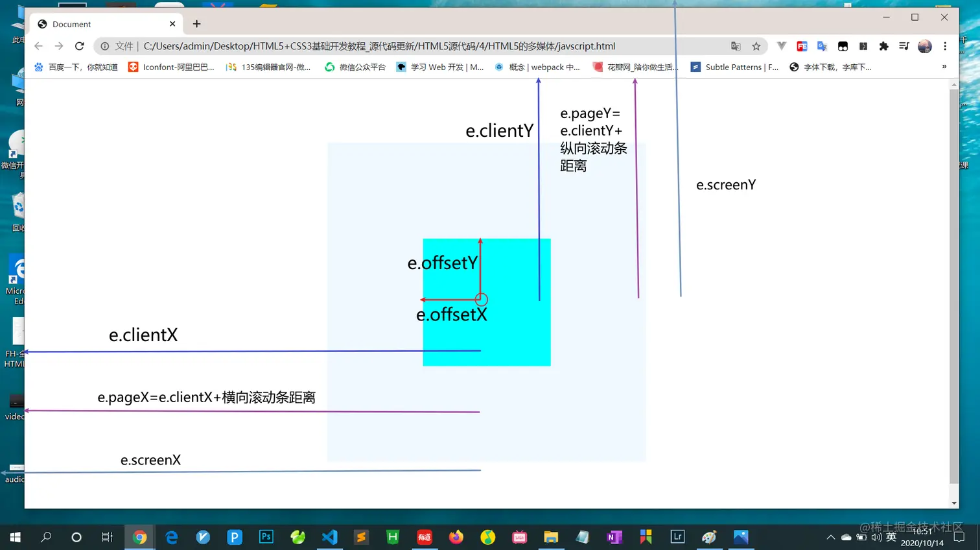Launch Sublime Text from the taskbar
This screenshot has height=550, width=980.
tap(361, 537)
